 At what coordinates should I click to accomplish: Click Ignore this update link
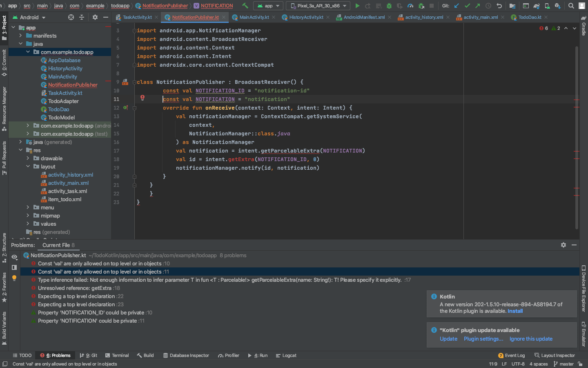530,339
